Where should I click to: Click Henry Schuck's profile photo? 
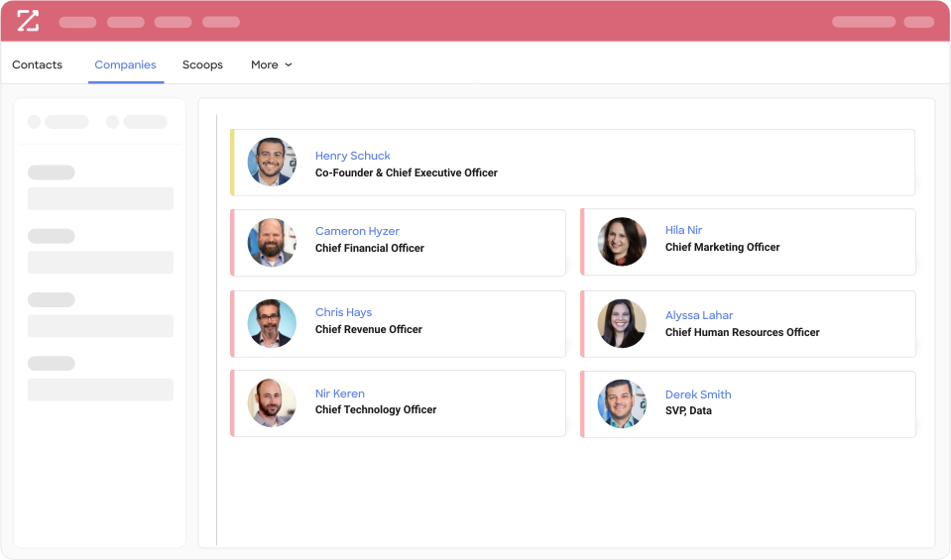pos(272,162)
